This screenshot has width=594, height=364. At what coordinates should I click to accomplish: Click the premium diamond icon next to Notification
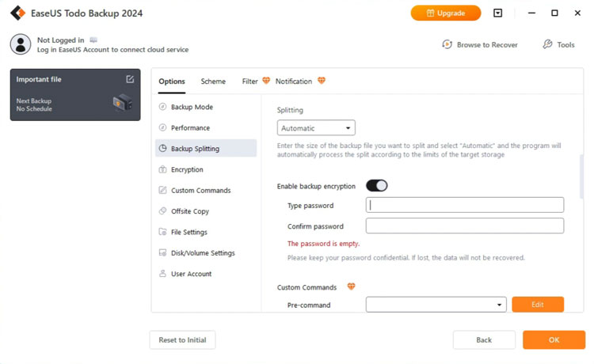click(x=322, y=81)
